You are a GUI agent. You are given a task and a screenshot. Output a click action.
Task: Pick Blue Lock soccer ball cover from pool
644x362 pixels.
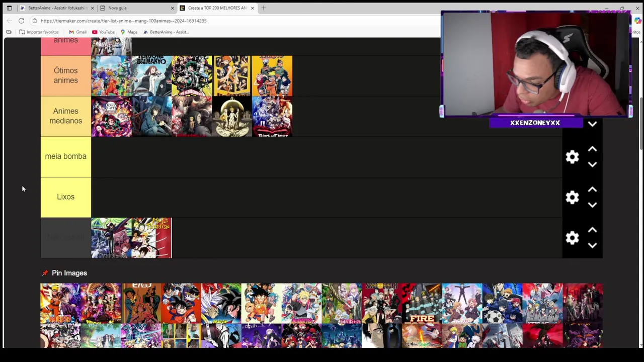tap(502, 304)
